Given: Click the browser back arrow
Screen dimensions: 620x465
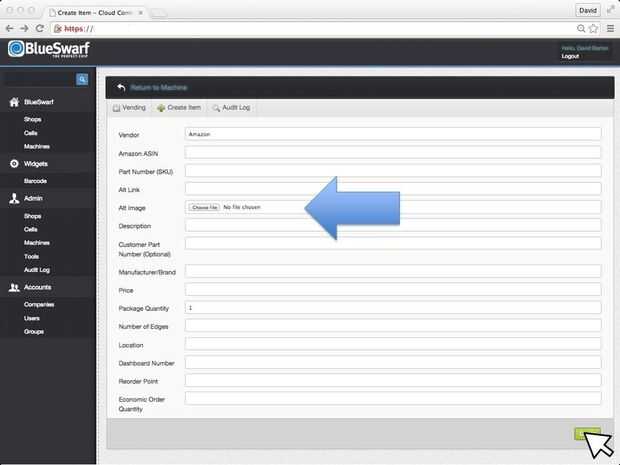Looking at the screenshot, I should [x=9, y=28].
